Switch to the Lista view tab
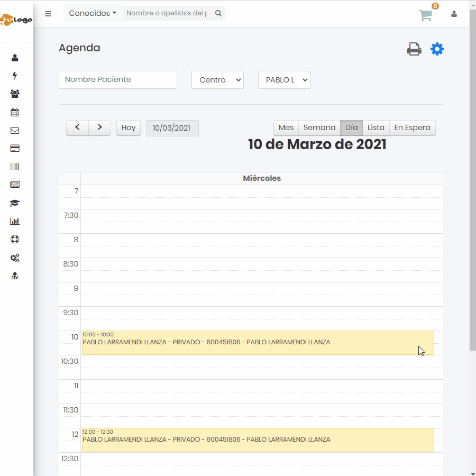This screenshot has height=476, width=476. 376,128
